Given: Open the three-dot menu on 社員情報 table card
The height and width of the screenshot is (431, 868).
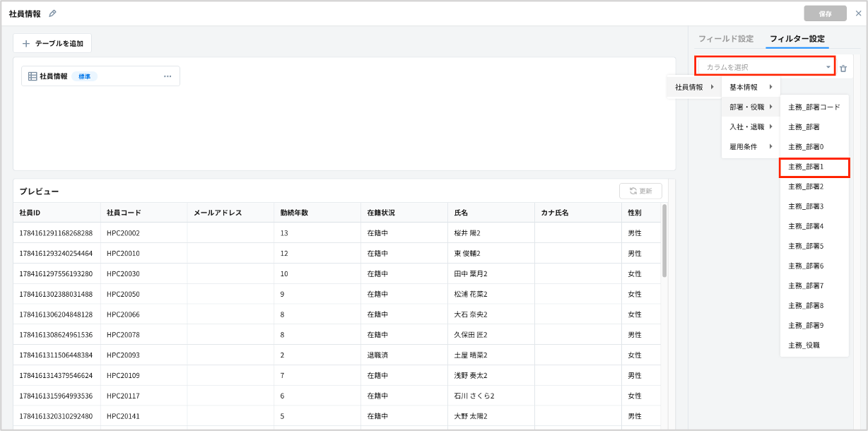Looking at the screenshot, I should [x=168, y=76].
